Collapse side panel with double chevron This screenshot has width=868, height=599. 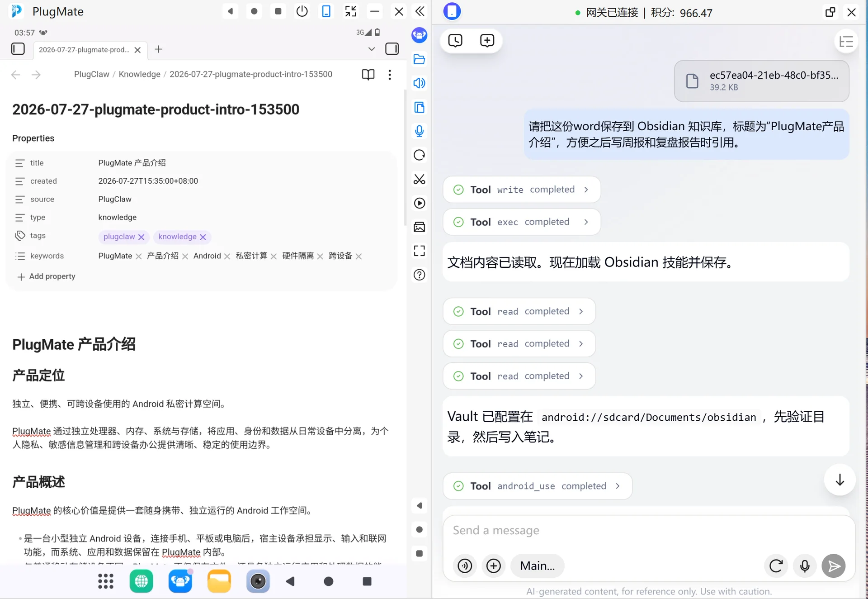tap(420, 11)
